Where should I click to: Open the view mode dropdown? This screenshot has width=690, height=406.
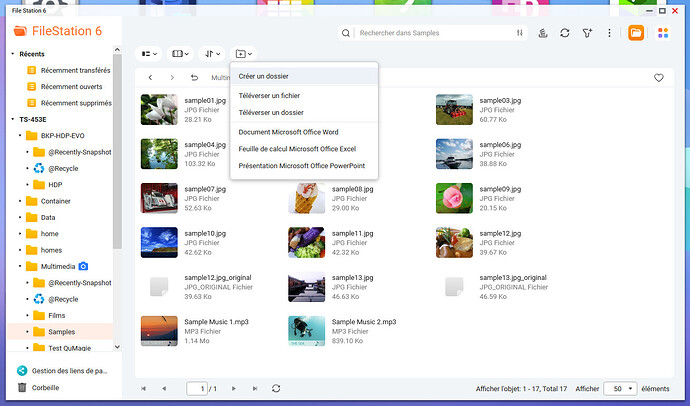click(150, 53)
